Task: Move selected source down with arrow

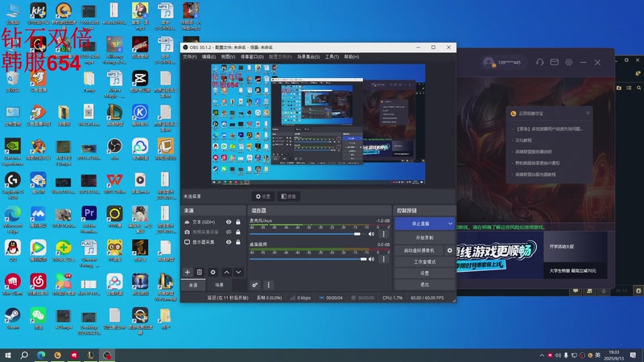Action: click(x=238, y=272)
